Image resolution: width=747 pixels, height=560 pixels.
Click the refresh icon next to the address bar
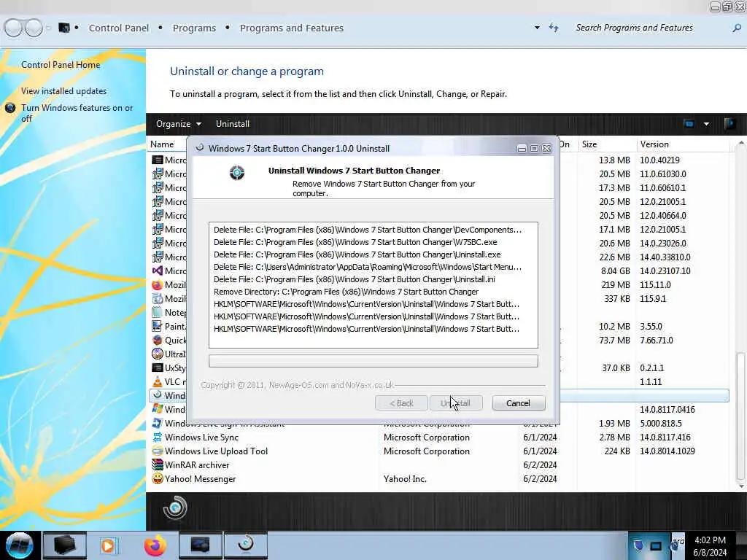(x=554, y=28)
